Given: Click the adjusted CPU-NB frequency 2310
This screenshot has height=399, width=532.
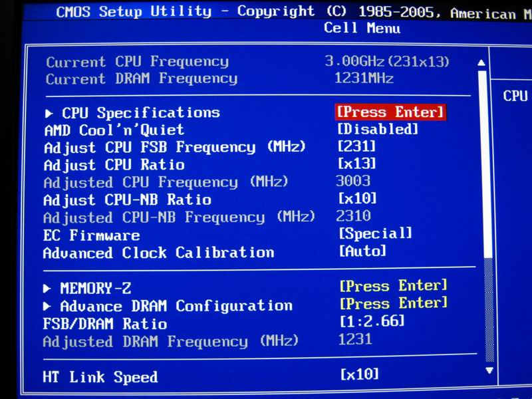Looking at the screenshot, I should (x=354, y=215).
